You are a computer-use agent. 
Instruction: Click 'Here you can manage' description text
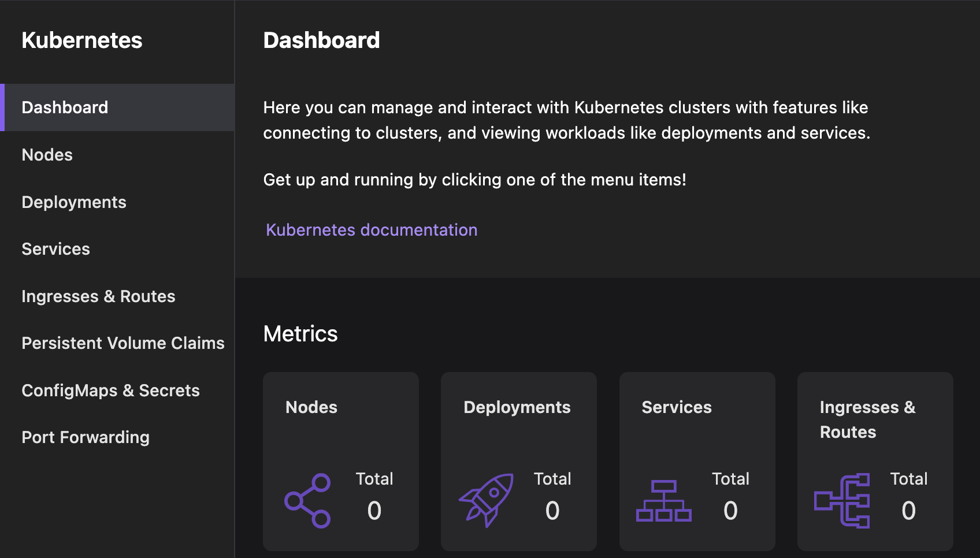coord(567,120)
